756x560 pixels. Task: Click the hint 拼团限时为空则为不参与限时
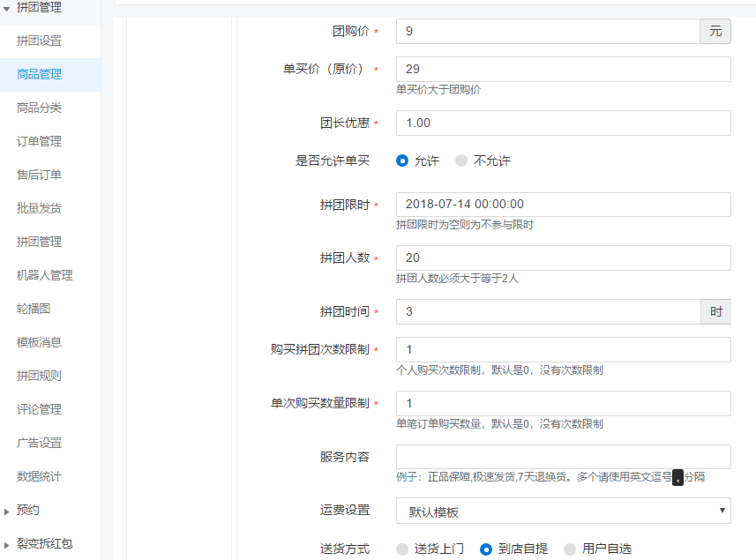(x=465, y=225)
